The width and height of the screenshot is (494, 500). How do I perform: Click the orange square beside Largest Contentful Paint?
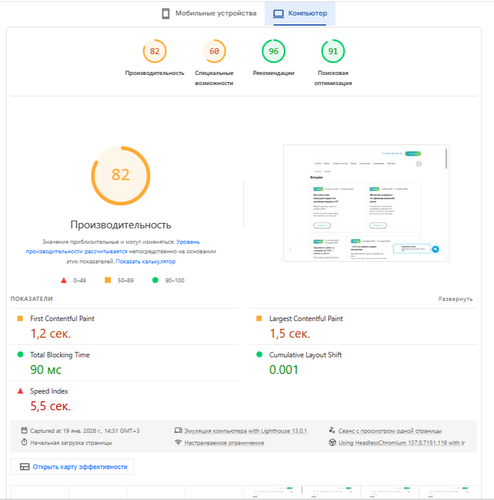(x=259, y=319)
